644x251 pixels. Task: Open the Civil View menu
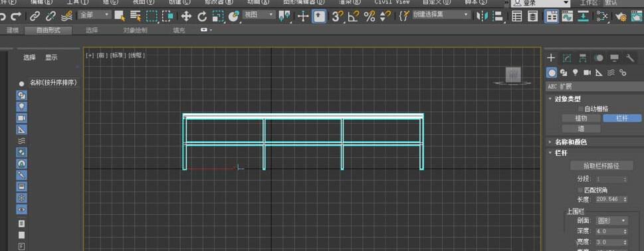click(x=392, y=2)
